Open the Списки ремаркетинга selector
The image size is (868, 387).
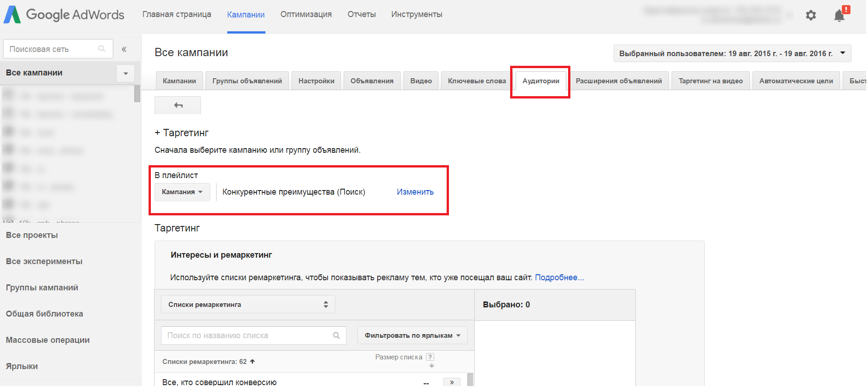248,305
